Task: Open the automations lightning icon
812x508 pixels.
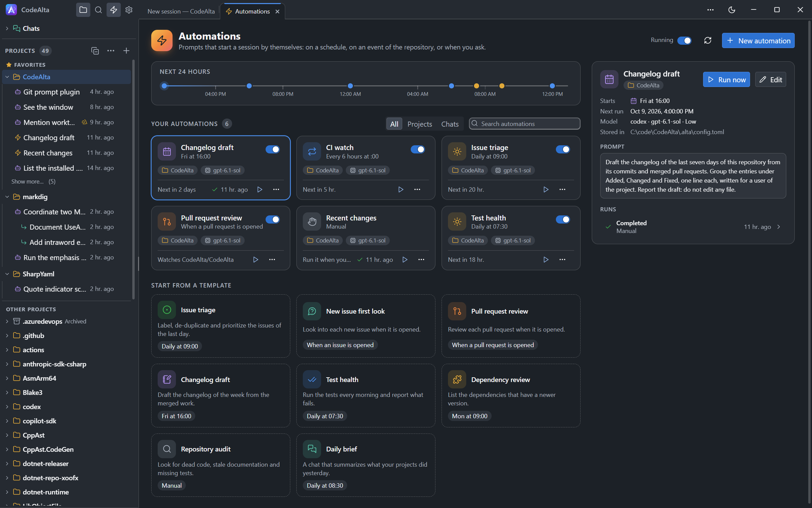Action: (114, 10)
